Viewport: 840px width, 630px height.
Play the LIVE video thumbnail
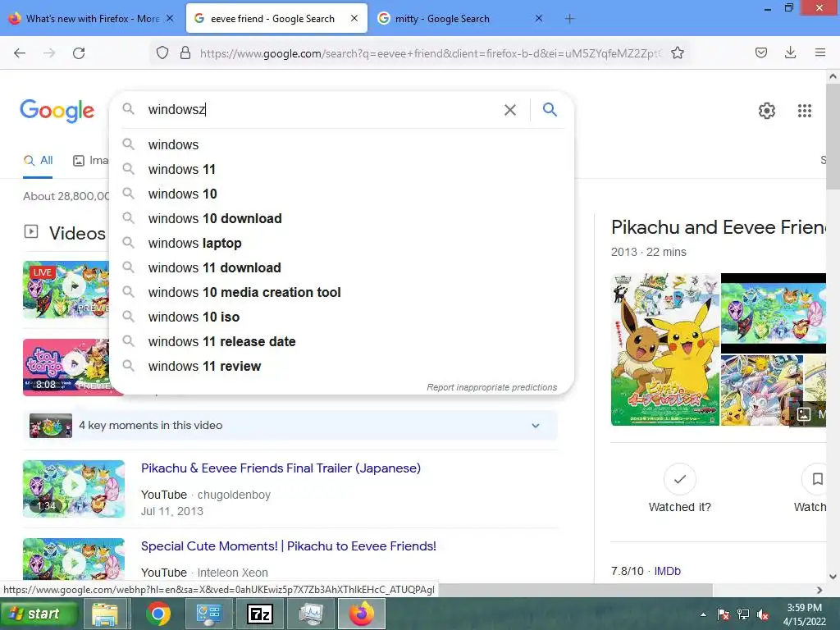pos(66,290)
